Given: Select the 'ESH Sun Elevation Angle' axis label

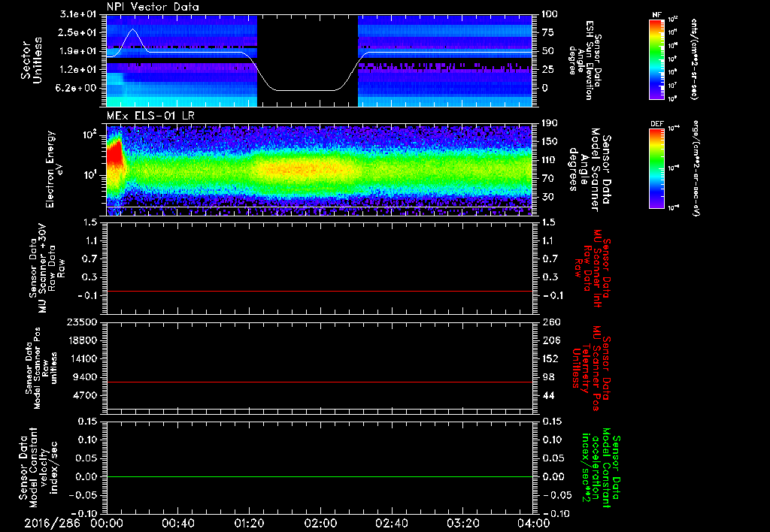Looking at the screenshot, I should [585, 60].
